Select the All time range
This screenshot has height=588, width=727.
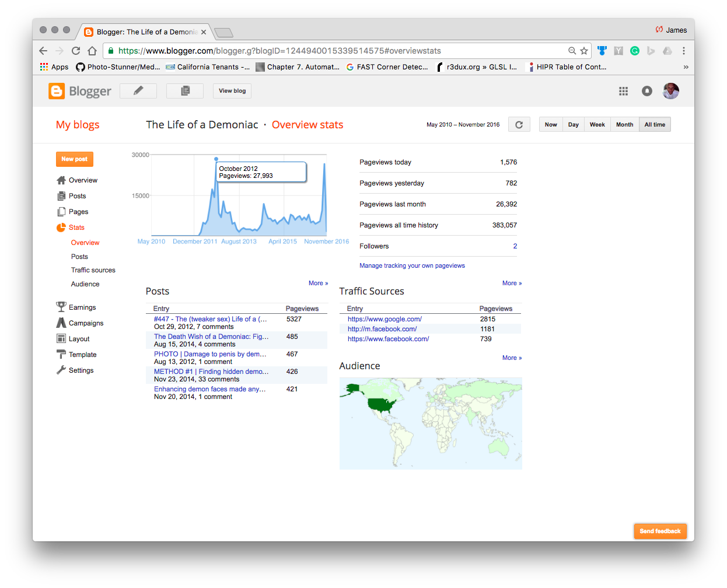655,124
